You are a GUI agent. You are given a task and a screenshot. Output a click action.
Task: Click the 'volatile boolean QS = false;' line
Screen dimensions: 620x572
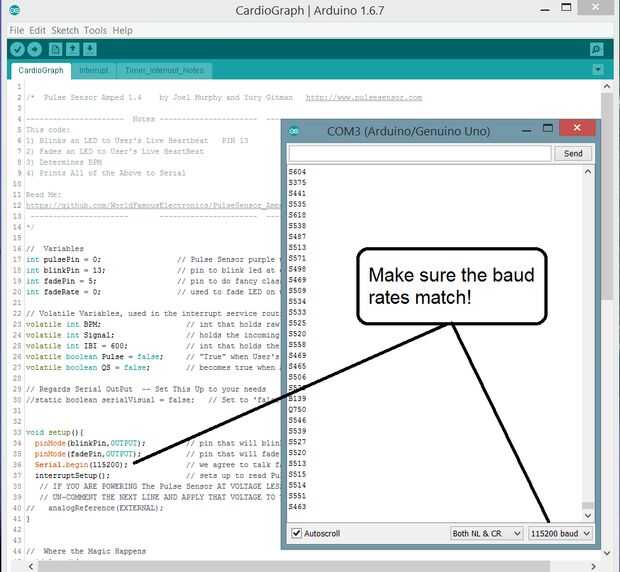(x=88, y=367)
